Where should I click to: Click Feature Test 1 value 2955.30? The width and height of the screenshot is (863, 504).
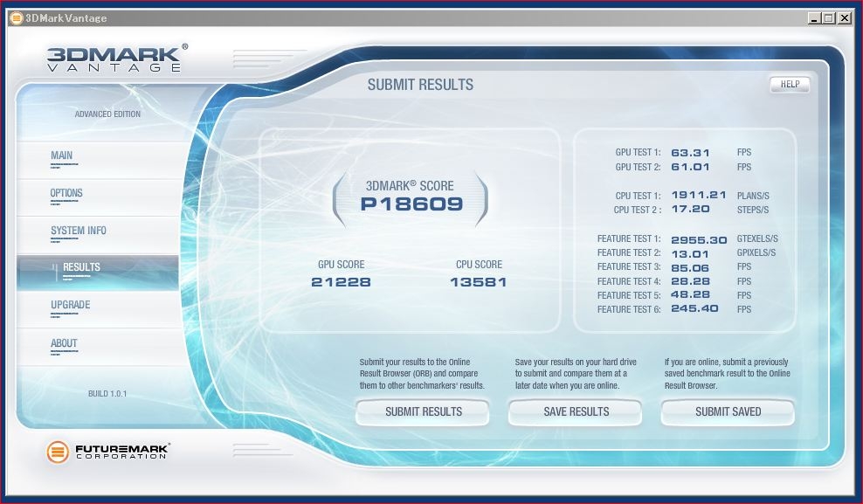pyautogui.click(x=699, y=240)
